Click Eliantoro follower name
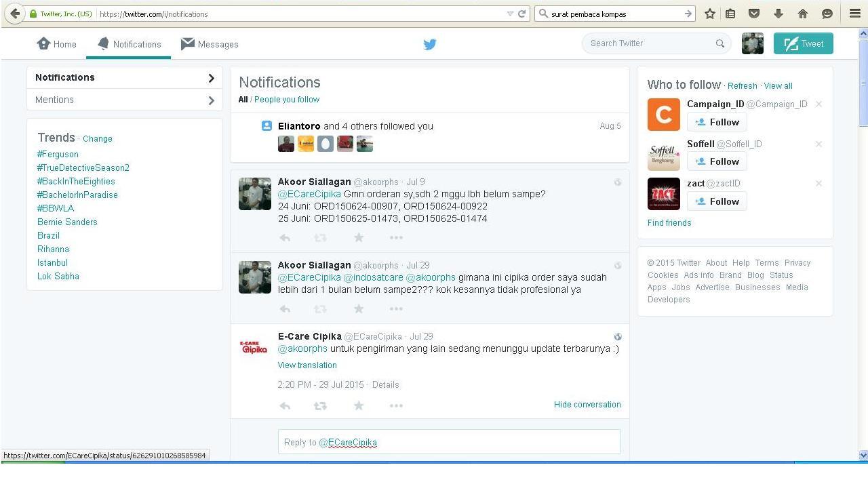The height and width of the screenshot is (503, 868). tap(299, 126)
